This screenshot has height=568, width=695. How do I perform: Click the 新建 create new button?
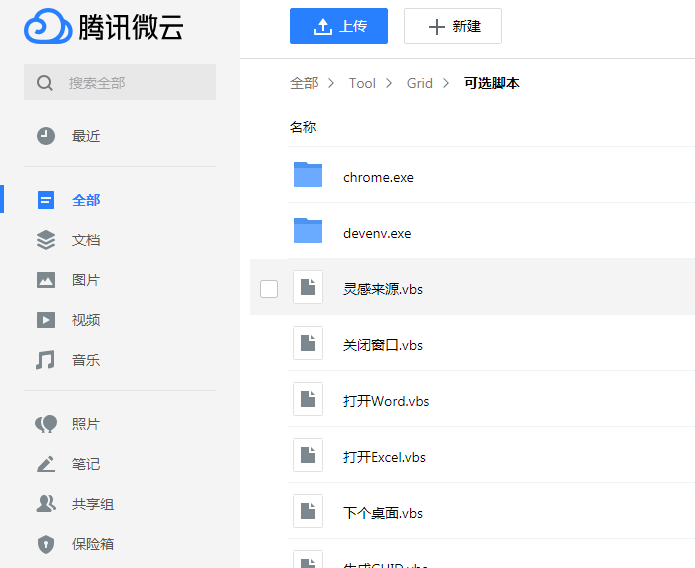click(453, 27)
